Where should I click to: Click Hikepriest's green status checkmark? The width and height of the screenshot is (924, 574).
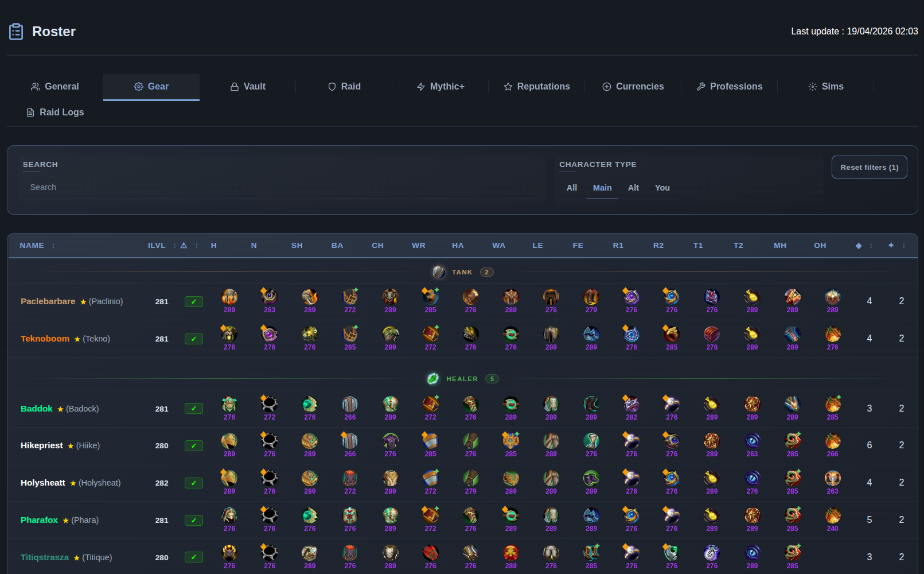194,446
